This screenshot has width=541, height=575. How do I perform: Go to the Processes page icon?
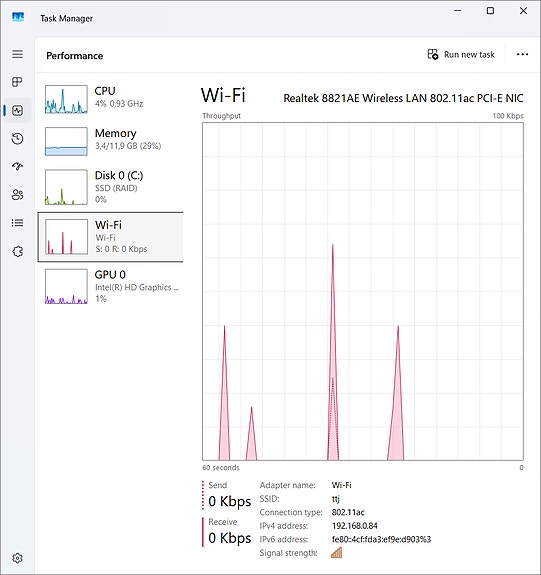coord(17,82)
